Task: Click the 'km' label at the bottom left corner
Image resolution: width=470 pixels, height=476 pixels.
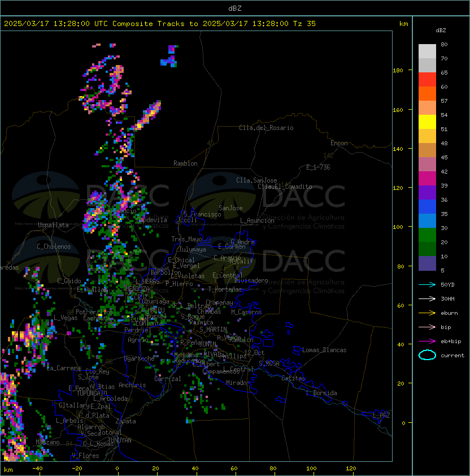Action: pyautogui.click(x=8, y=470)
